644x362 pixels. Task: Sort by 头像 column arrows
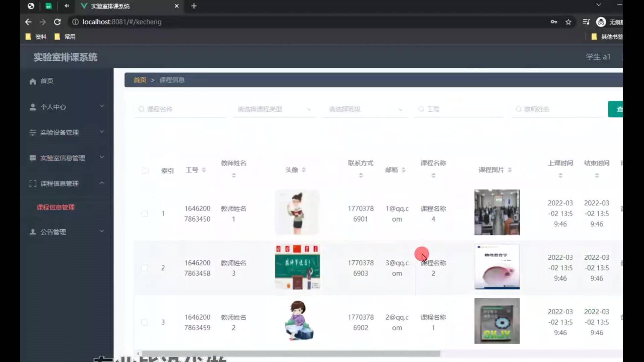click(x=304, y=170)
